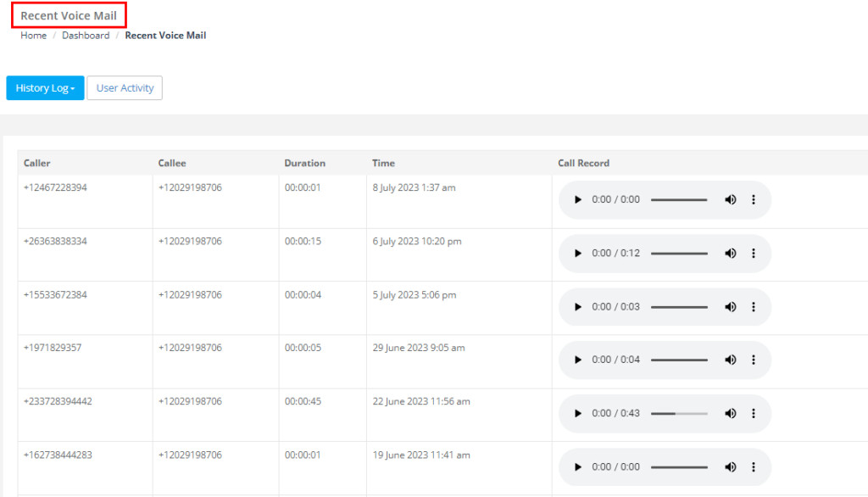This screenshot has height=497, width=868.
Task: Go to Home in breadcrumb
Action: [x=34, y=36]
